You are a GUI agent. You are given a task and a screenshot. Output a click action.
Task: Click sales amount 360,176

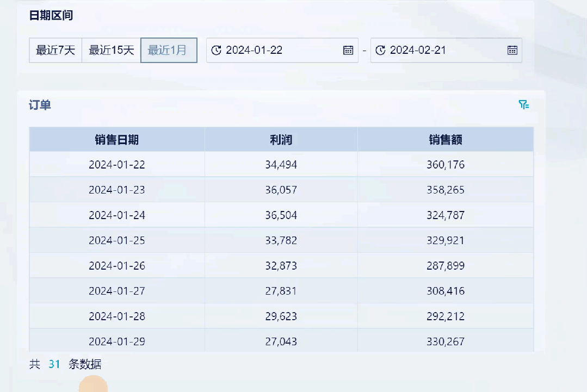[446, 165]
